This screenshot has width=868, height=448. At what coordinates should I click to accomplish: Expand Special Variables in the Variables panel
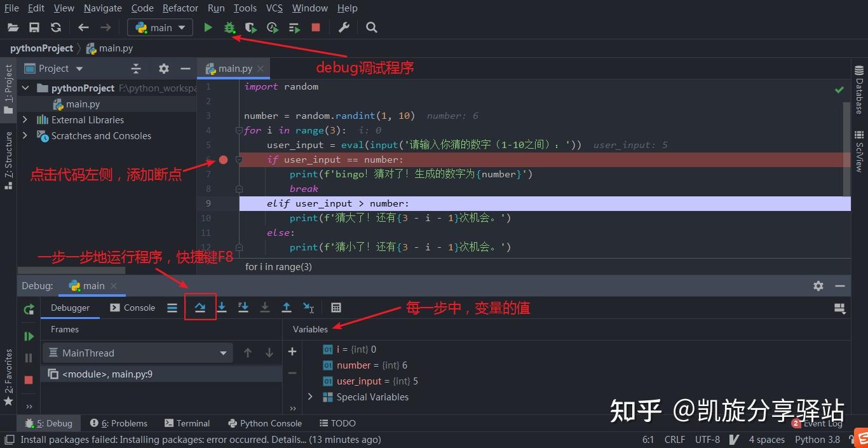click(x=310, y=397)
